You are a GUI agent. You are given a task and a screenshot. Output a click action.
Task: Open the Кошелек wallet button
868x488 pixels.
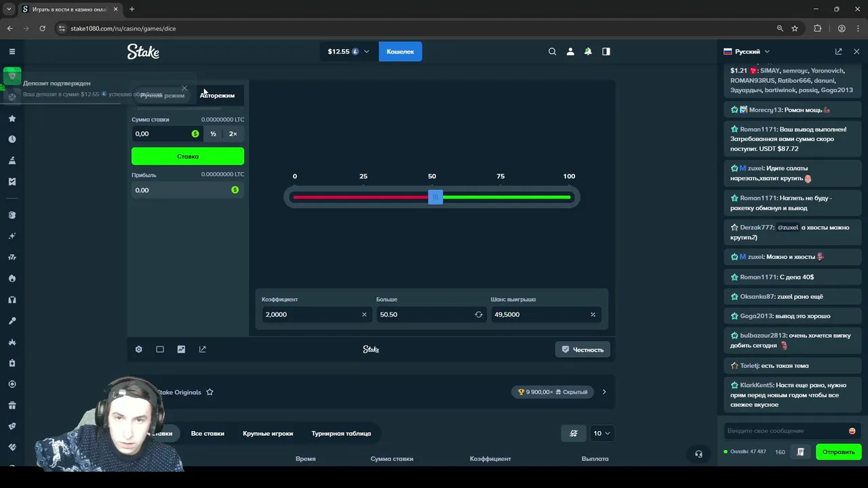pyautogui.click(x=400, y=52)
